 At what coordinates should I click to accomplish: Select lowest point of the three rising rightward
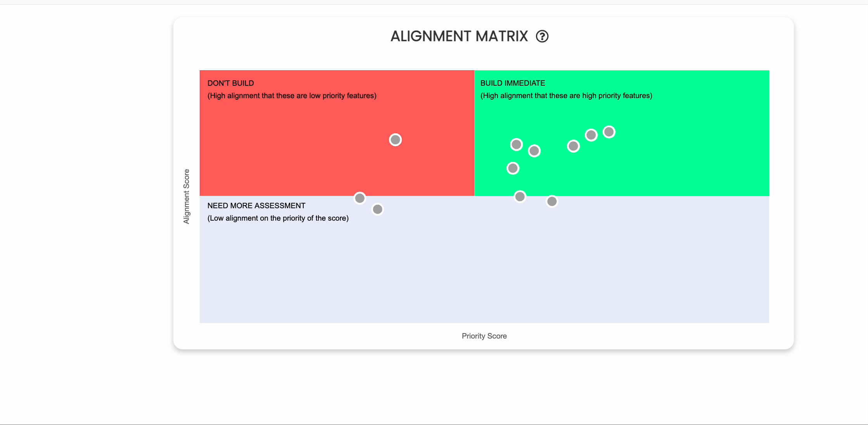coord(573,146)
